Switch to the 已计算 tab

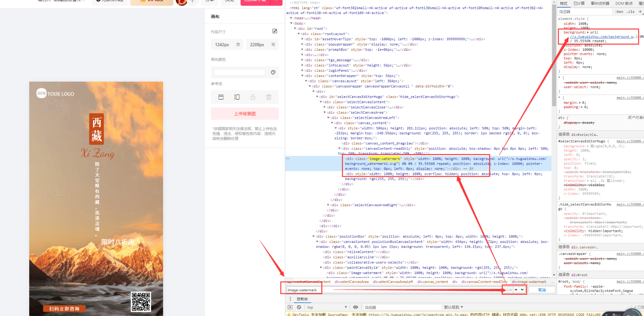[x=579, y=3]
